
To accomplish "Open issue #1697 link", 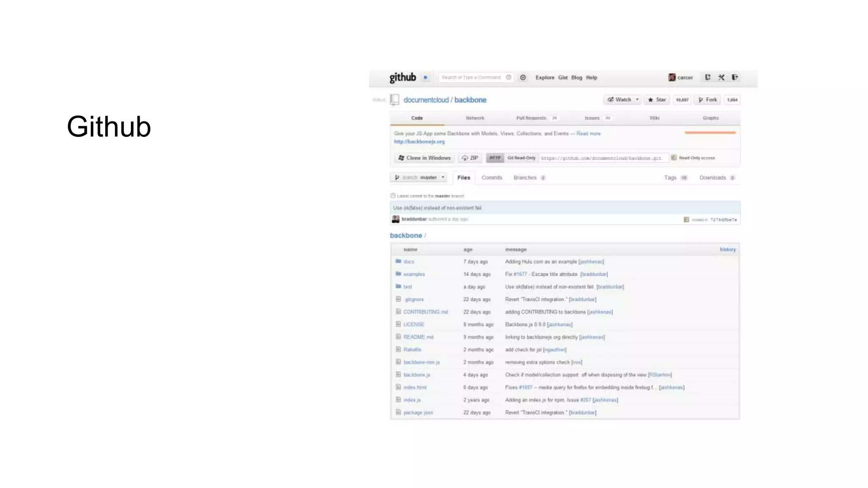I will click(x=526, y=387).
